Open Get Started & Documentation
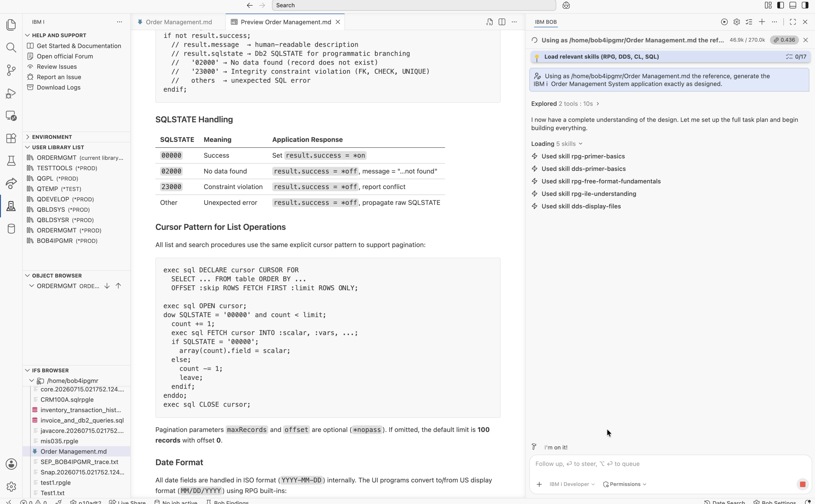The height and width of the screenshot is (504, 815). [x=79, y=46]
